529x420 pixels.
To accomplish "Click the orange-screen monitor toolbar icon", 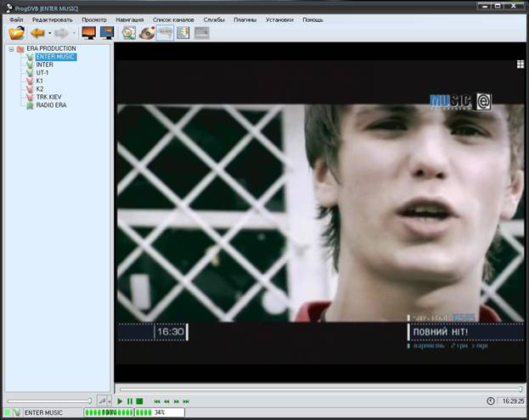I will (x=88, y=33).
